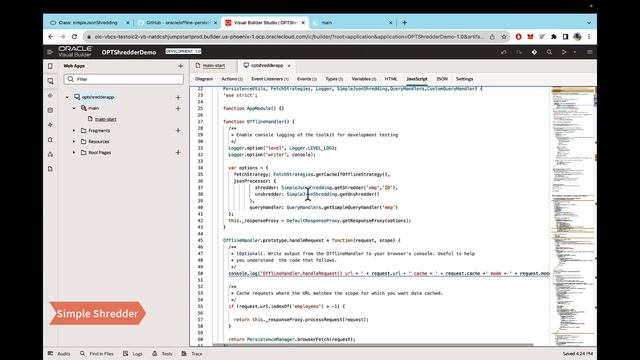Open the Logs panel
The height and width of the screenshot is (360, 640).
tap(133, 353)
